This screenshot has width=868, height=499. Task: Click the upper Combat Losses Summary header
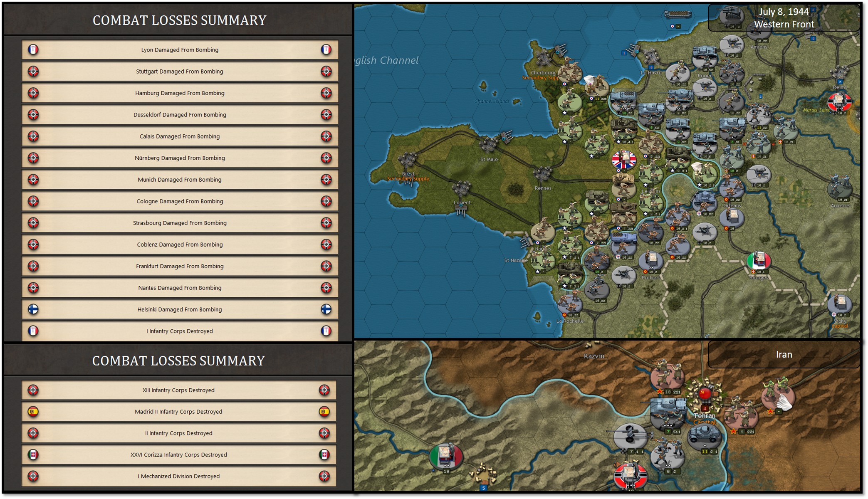[179, 20]
